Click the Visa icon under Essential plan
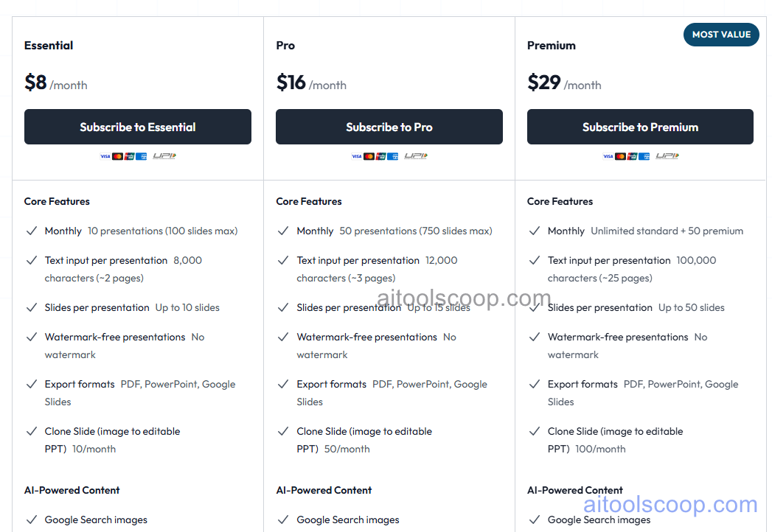The width and height of the screenshot is (772, 532). click(x=105, y=155)
